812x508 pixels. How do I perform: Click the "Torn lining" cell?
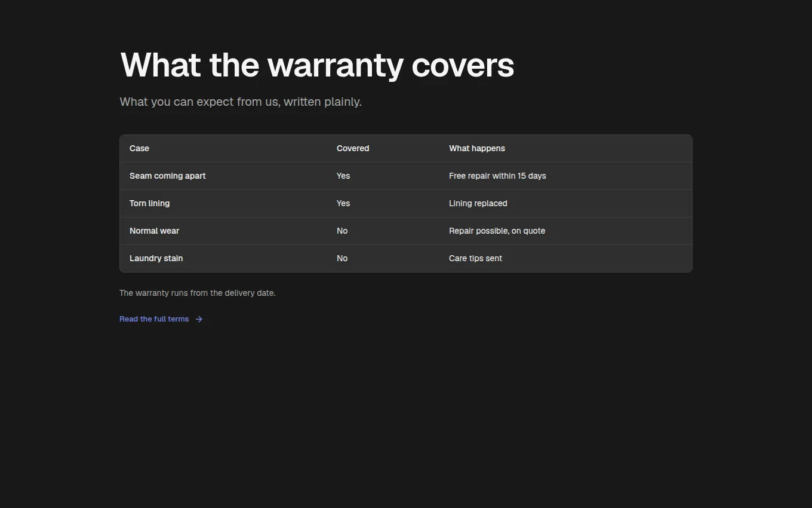(x=223, y=203)
